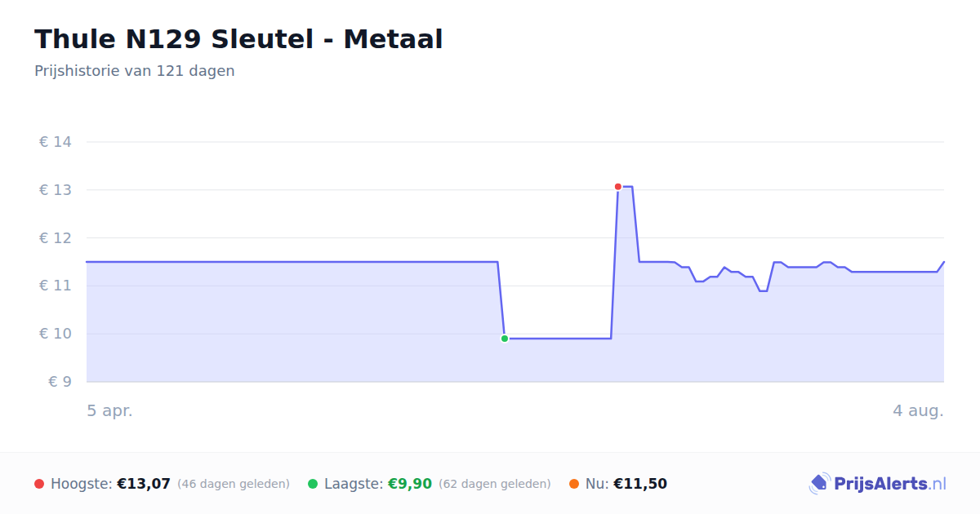Image resolution: width=980 pixels, height=514 pixels.
Task: Click the € 11 axis label
Action: (56, 286)
